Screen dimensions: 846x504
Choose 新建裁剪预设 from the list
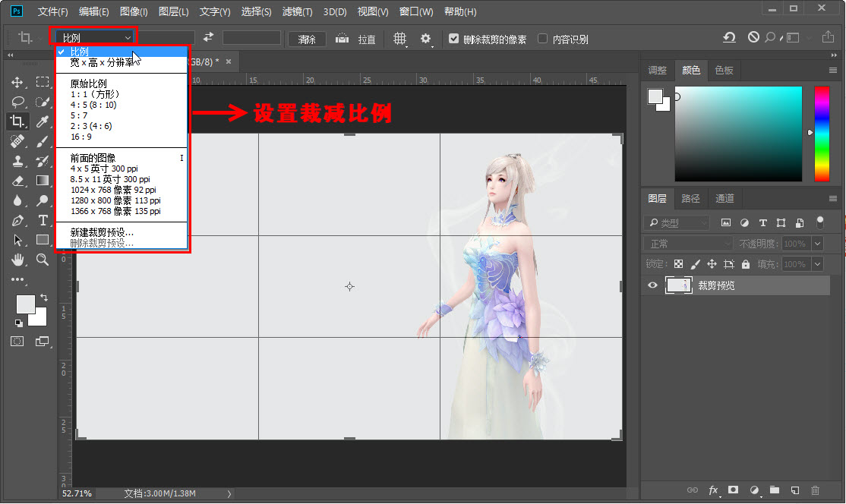pos(102,232)
